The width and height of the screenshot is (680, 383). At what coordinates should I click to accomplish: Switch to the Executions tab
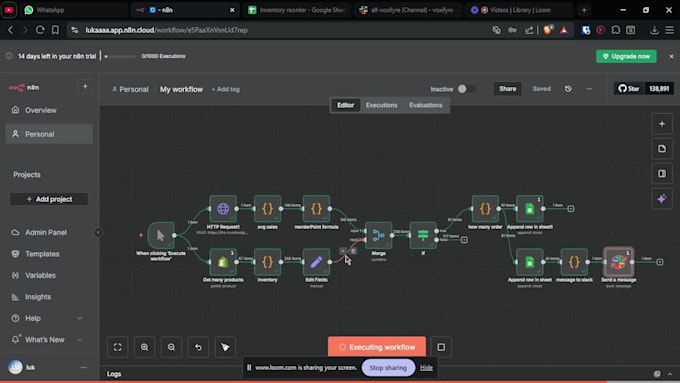[382, 105]
